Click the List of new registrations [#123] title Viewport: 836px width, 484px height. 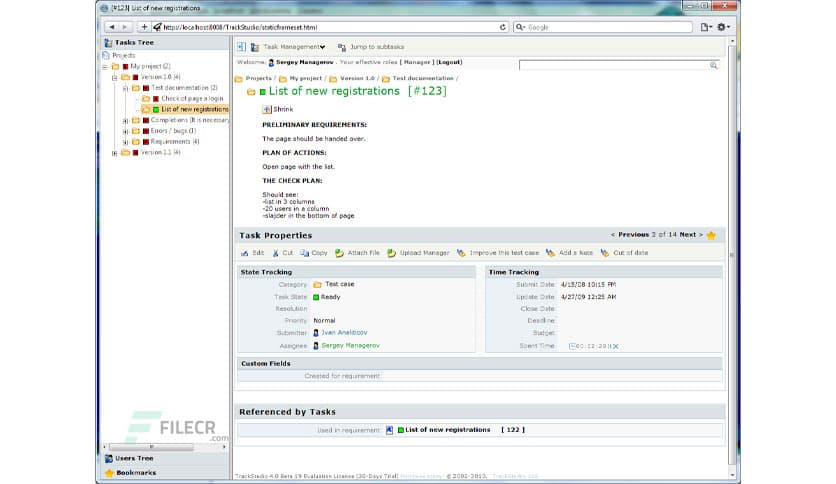357,91
